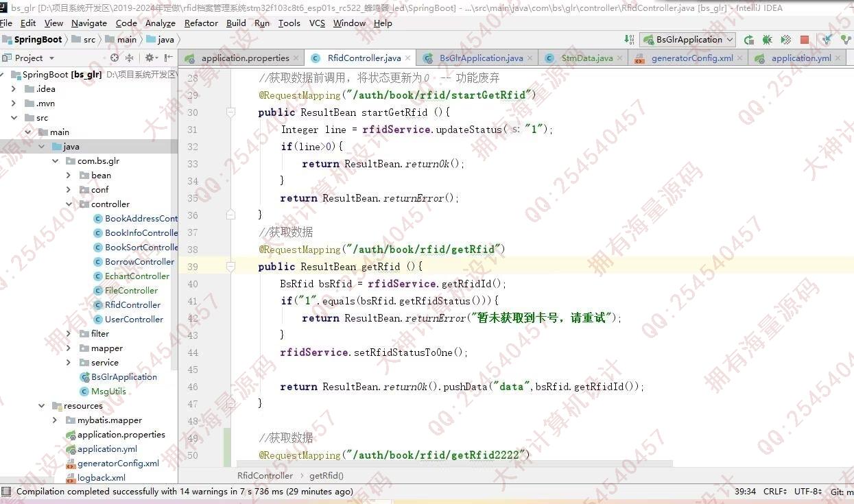Open the Project panel settings gear
This screenshot has width=854, height=504.
pyautogui.click(x=150, y=58)
